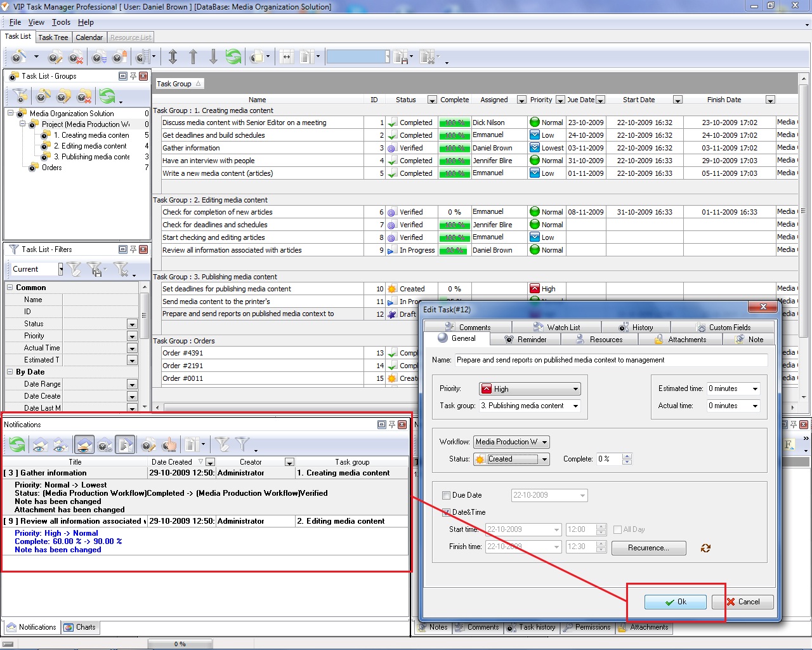Click the edit task icon in Notifications toolbar

tap(148, 444)
